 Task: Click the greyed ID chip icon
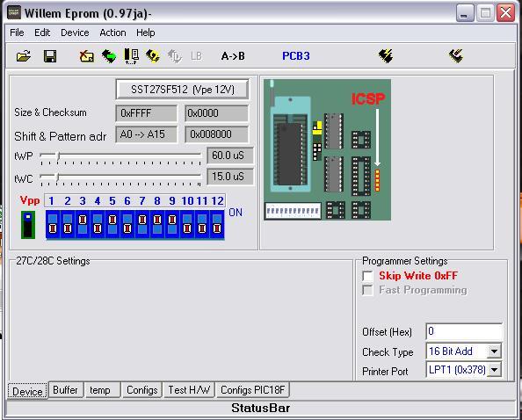[175, 56]
